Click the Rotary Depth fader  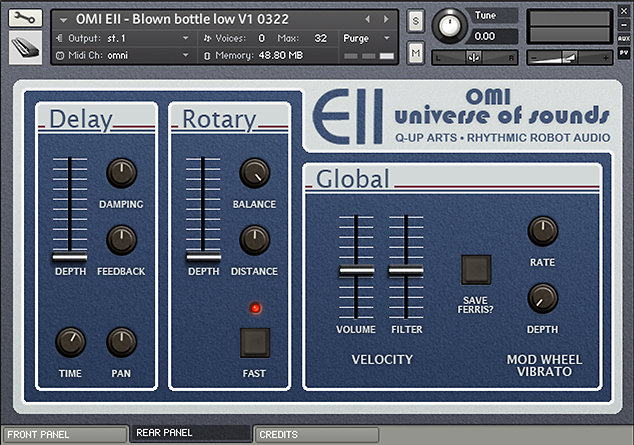[203, 257]
